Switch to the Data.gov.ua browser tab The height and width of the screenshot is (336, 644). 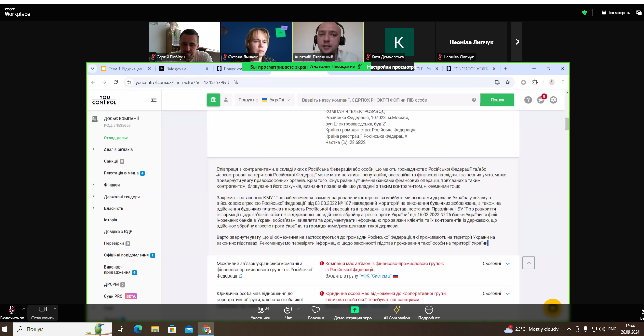183,69
